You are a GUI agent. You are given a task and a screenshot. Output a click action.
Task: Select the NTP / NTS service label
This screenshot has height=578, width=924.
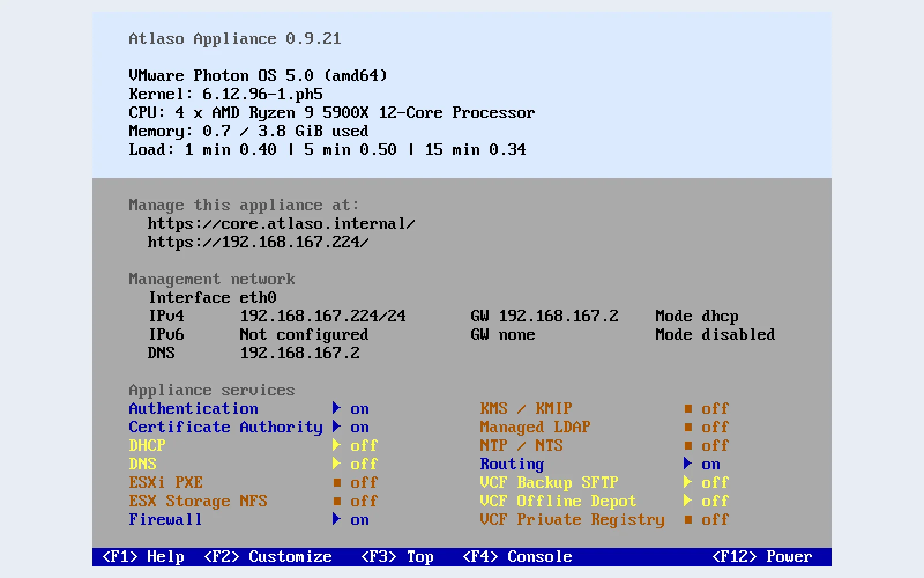click(x=521, y=445)
